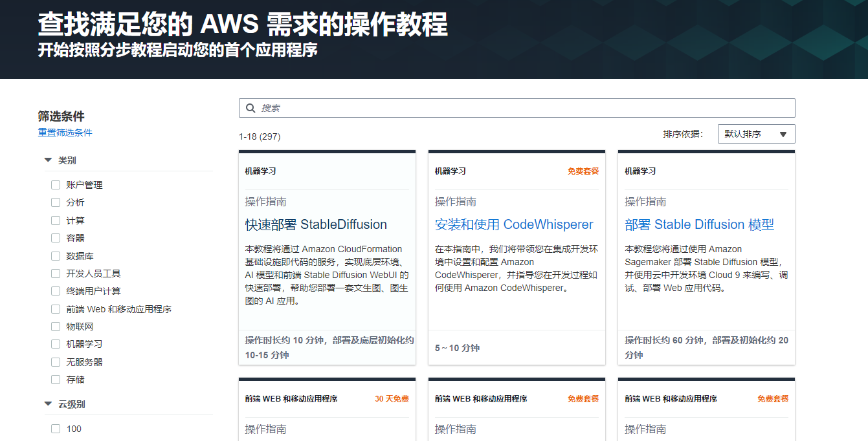Check the 机器学习 category checkbox
868x441 pixels.
(x=56, y=343)
